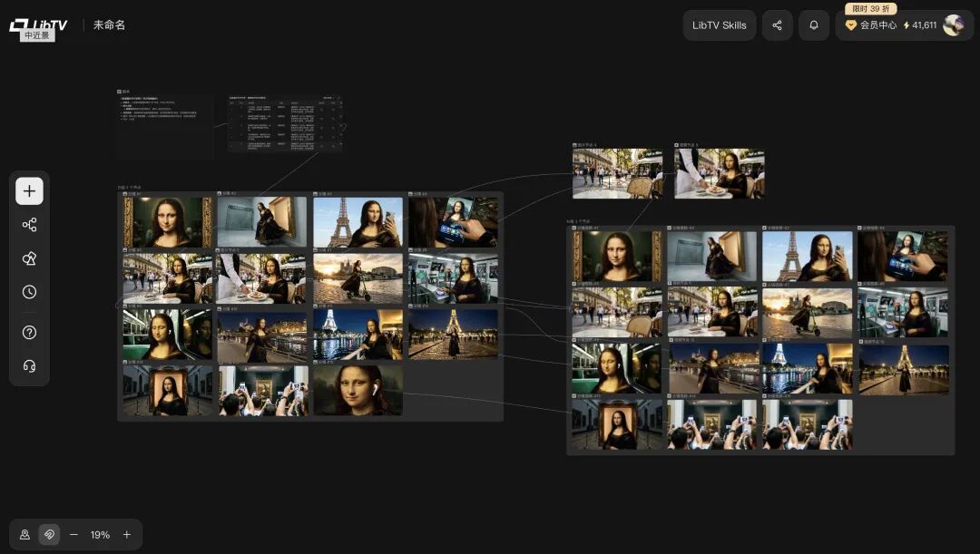Select right group Eiffel Tower night plaza video
This screenshot has height=554, width=980.
coord(903,369)
